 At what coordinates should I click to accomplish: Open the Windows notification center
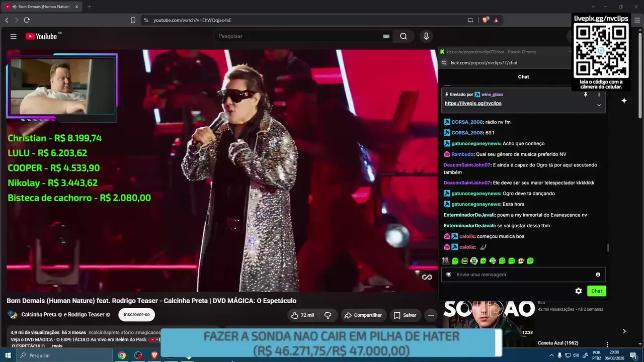pyautogui.click(x=633, y=355)
